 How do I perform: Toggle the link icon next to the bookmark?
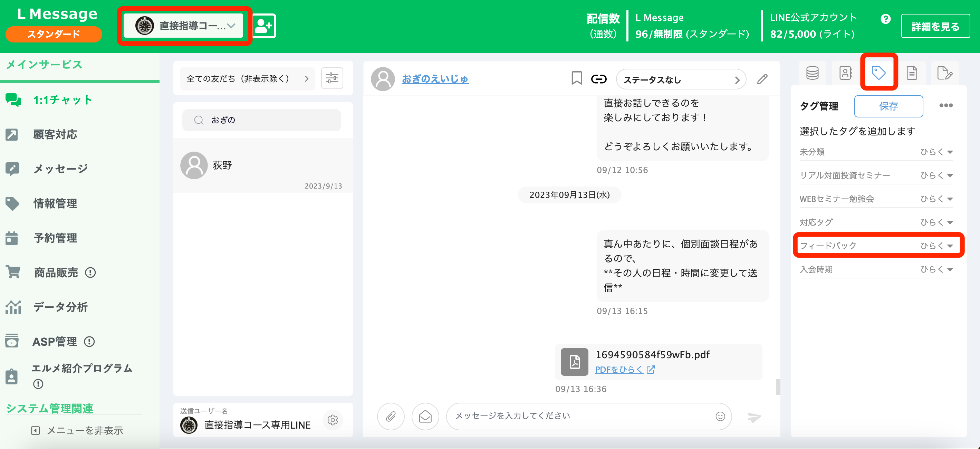click(x=599, y=79)
